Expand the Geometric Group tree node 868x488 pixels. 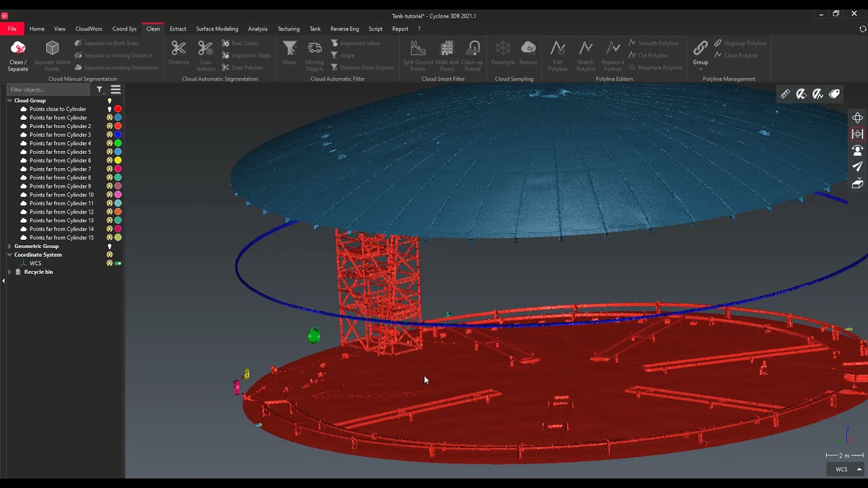9,247
